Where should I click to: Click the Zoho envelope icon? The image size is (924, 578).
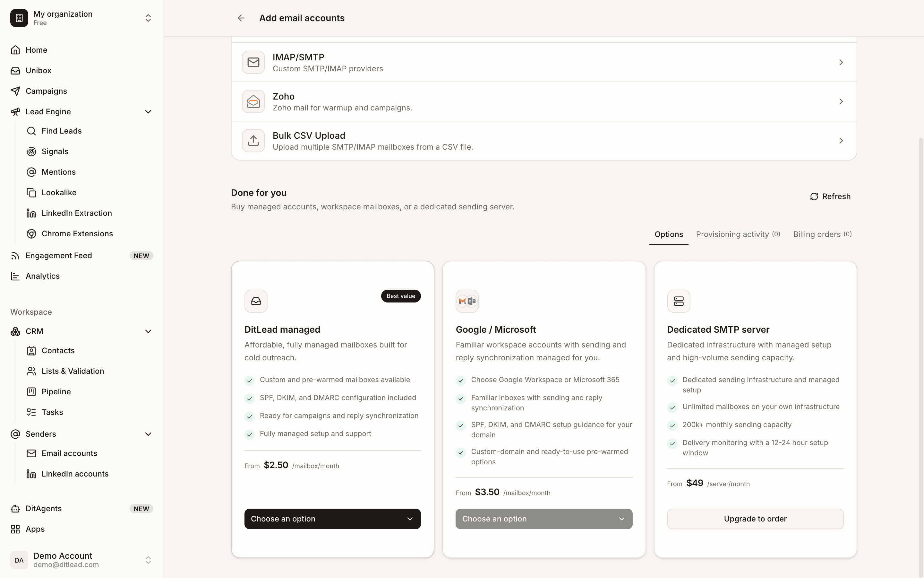(253, 102)
